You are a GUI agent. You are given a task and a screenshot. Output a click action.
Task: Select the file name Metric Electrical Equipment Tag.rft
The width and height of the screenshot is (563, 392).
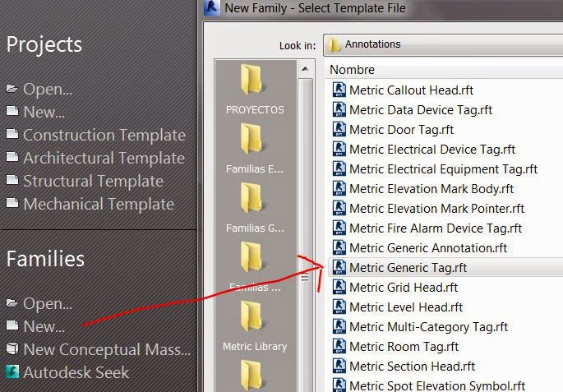(x=443, y=169)
